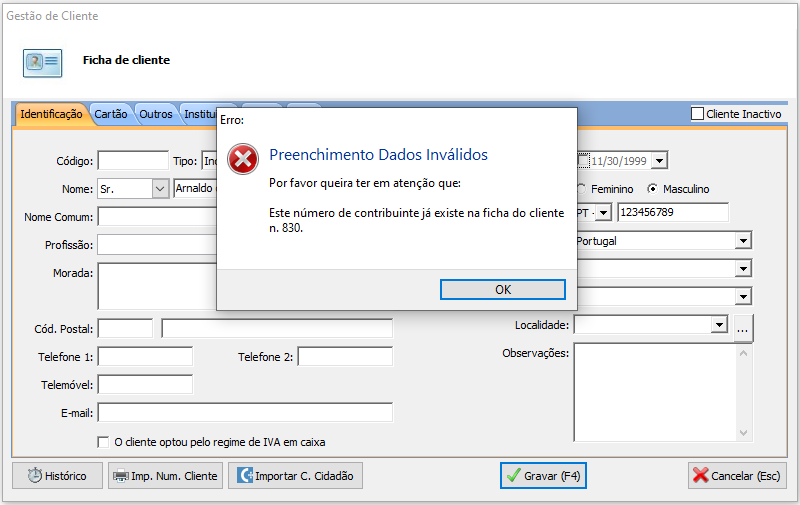This screenshot has width=800, height=505.
Task: Switch to the Cartão tab
Action: (111, 114)
